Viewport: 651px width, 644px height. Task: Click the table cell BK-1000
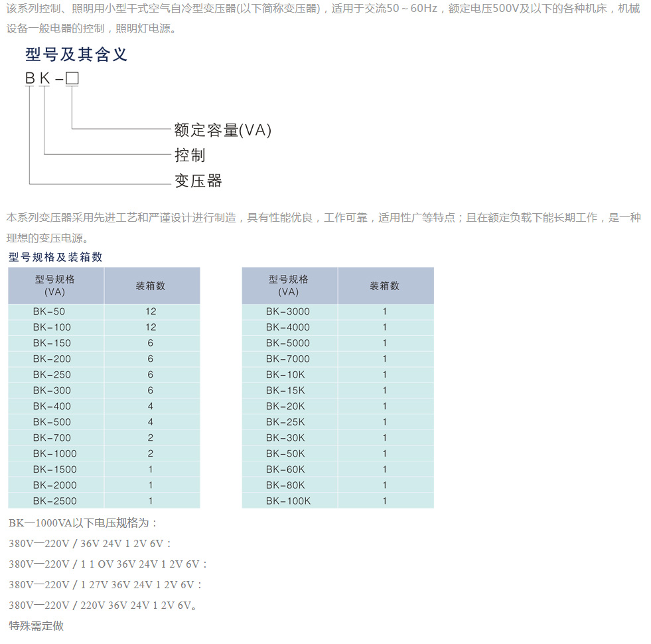pyautogui.click(x=55, y=453)
